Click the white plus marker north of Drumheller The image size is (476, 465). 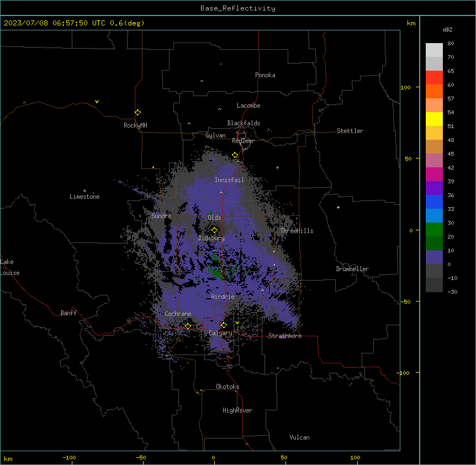coord(338,207)
